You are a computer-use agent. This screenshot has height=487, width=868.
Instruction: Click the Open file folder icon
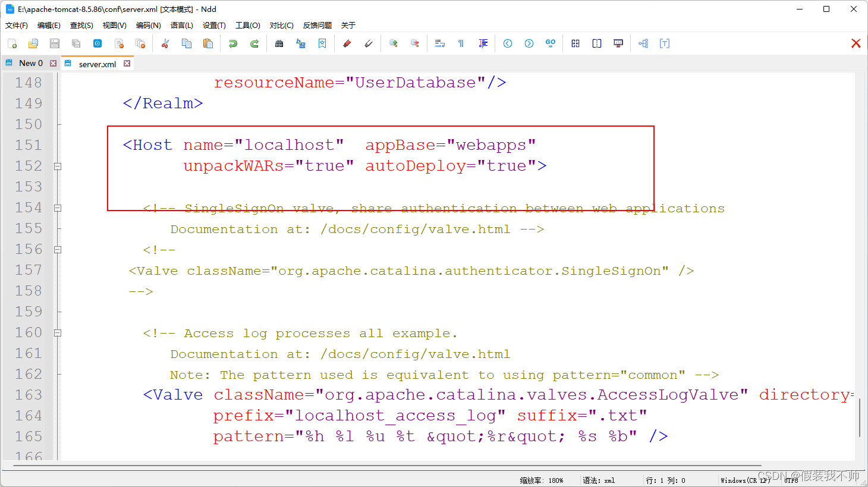tap(33, 43)
